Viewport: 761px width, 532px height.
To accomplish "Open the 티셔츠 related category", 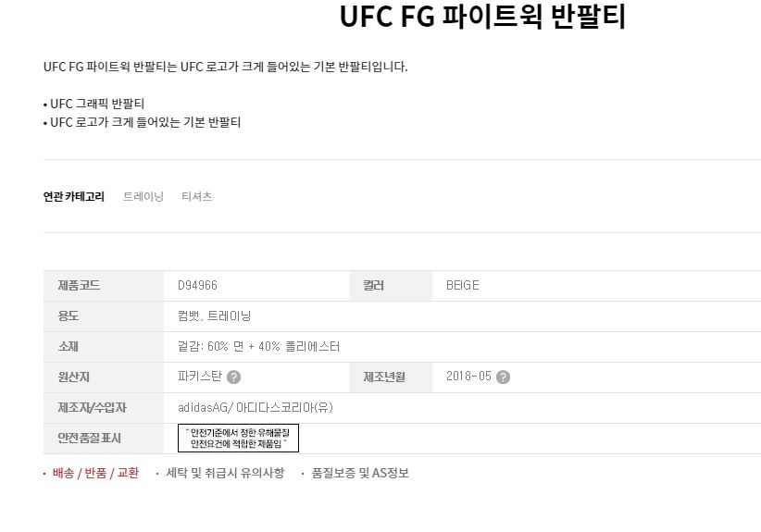I will click(196, 197).
